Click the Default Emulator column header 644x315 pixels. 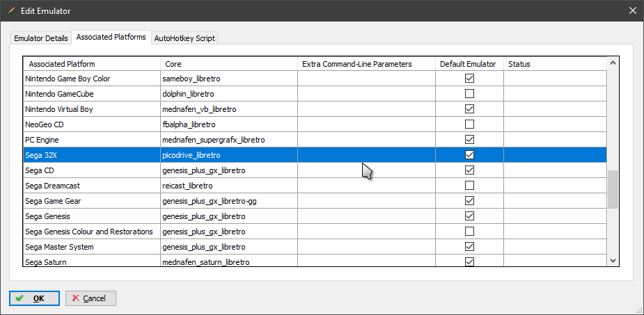[x=469, y=64]
